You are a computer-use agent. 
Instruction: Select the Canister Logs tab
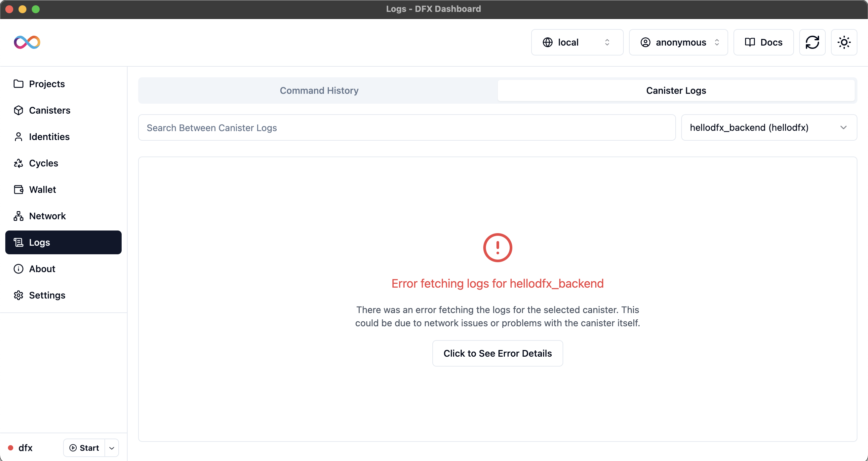676,90
